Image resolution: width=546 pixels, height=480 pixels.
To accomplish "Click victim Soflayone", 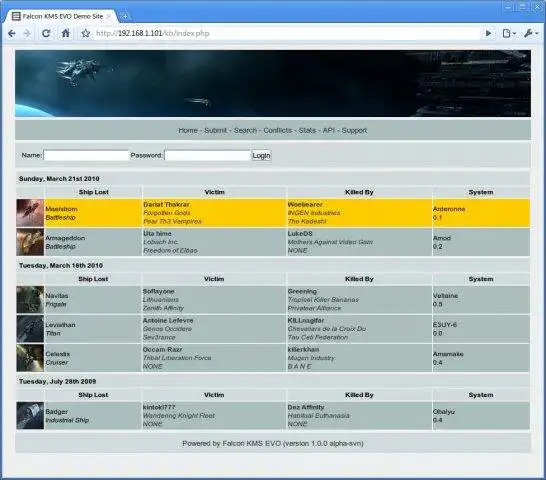I will (158, 291).
